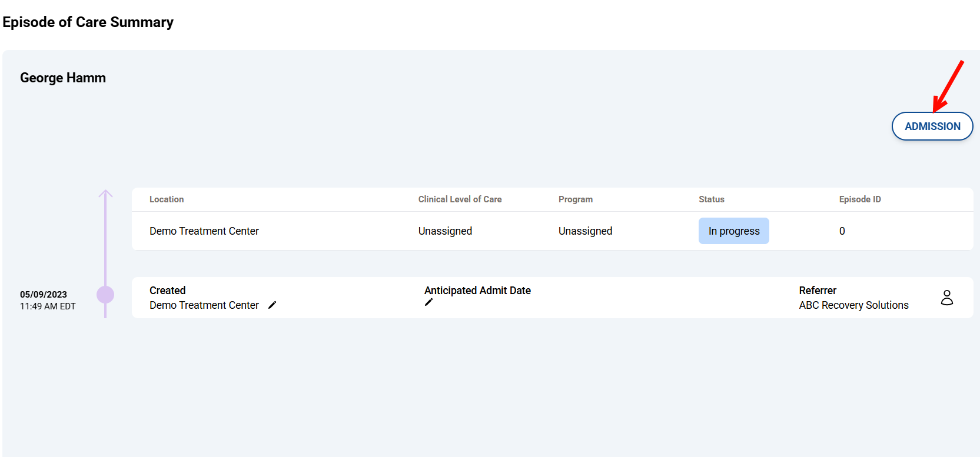Click the Episode ID column header
Image resolution: width=980 pixels, height=457 pixels.
pyautogui.click(x=859, y=199)
